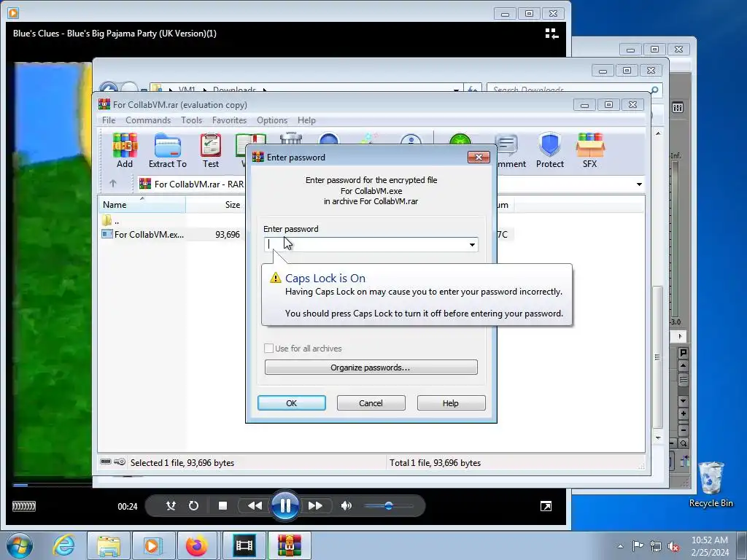
Task: Pause the media player playback
Action: 285,505
